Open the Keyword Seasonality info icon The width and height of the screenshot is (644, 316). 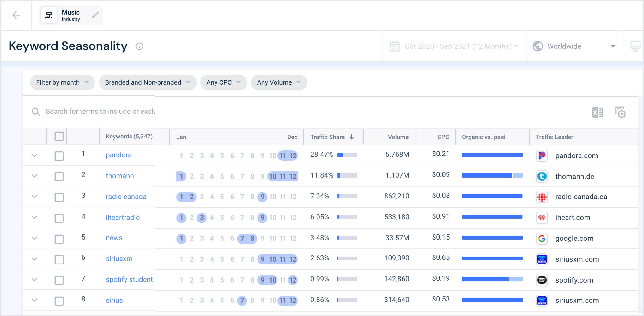click(x=139, y=46)
